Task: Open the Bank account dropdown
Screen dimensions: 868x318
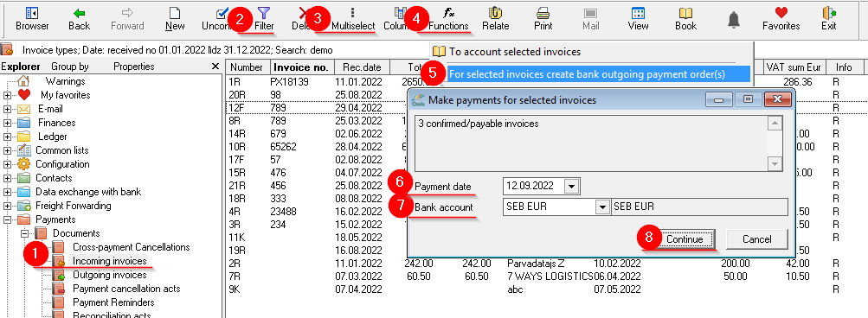Action: pyautogui.click(x=601, y=207)
